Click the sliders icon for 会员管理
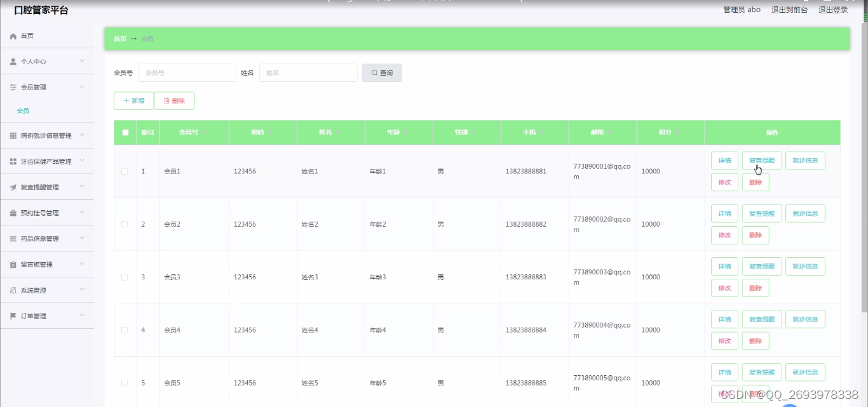Viewport: 868px width, 407px height. pyautogui.click(x=13, y=88)
